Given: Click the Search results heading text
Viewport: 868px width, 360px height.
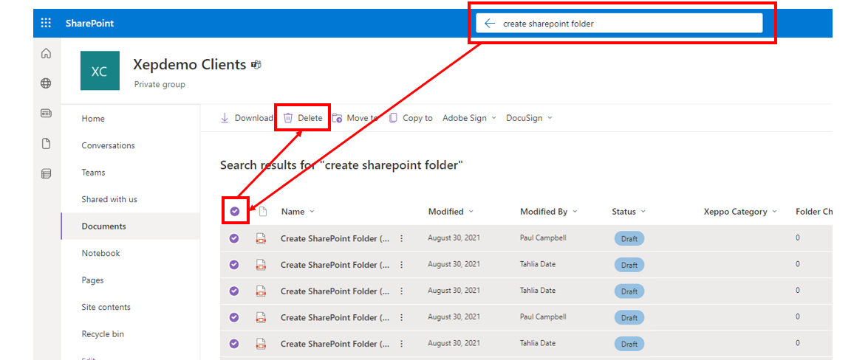Looking at the screenshot, I should coord(341,165).
